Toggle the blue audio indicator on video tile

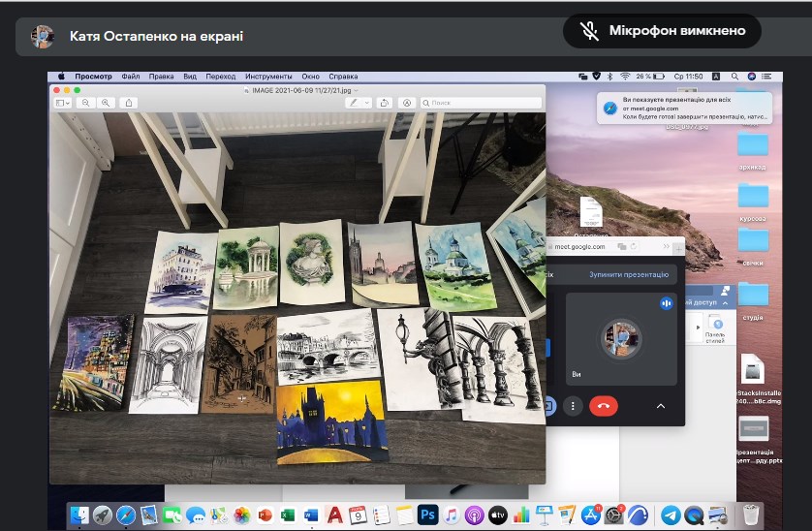(x=666, y=303)
